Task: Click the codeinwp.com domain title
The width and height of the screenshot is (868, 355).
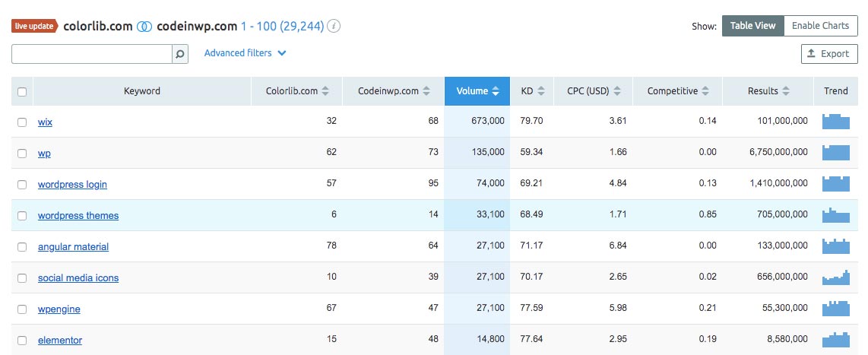Action: [x=197, y=26]
